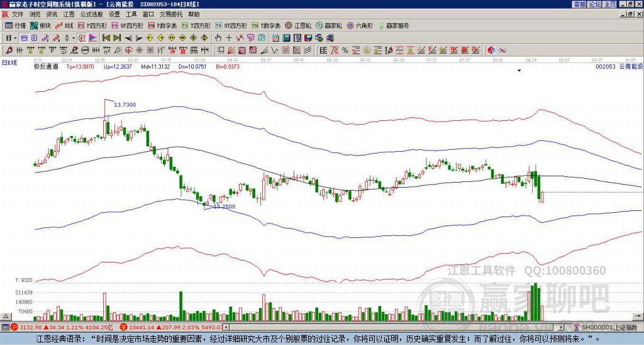The width and height of the screenshot is (644, 345).
Task: Select the red pen drawing tool
Action: click(8, 50)
